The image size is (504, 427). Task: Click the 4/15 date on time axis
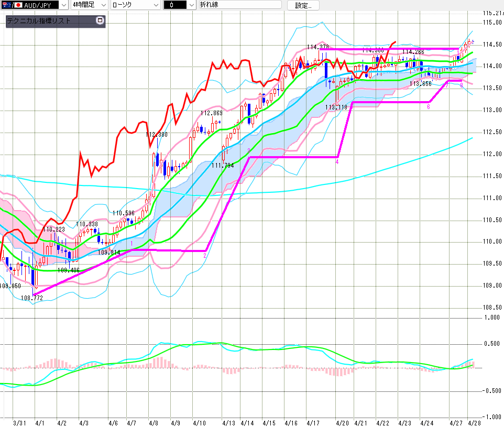tap(269, 422)
